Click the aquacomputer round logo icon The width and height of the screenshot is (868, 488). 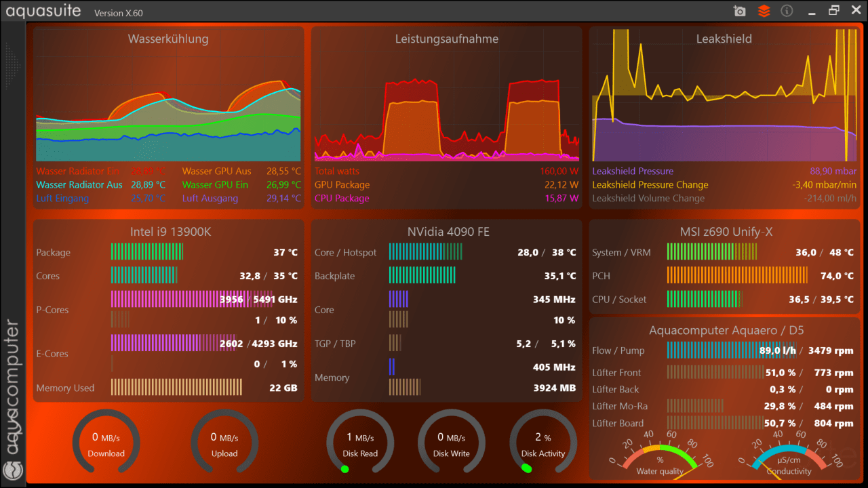(x=12, y=470)
